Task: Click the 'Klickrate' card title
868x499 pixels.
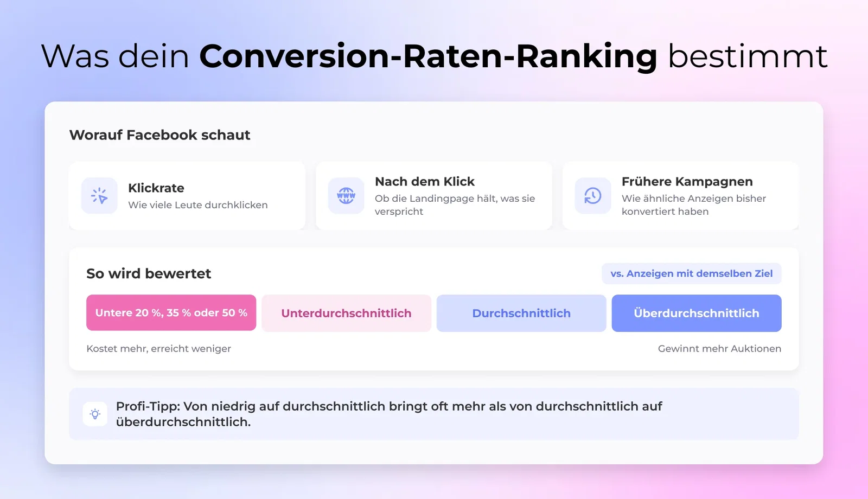Action: click(156, 188)
